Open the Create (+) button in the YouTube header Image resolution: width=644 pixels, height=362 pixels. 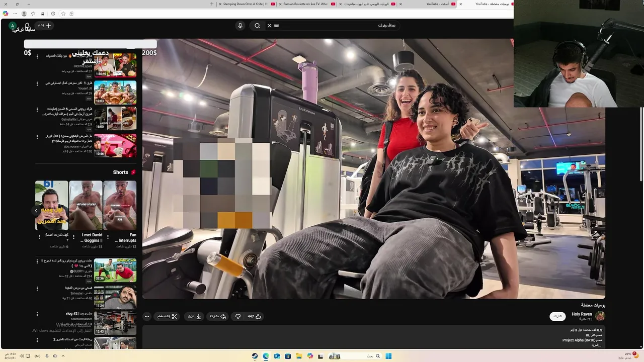tap(45, 25)
